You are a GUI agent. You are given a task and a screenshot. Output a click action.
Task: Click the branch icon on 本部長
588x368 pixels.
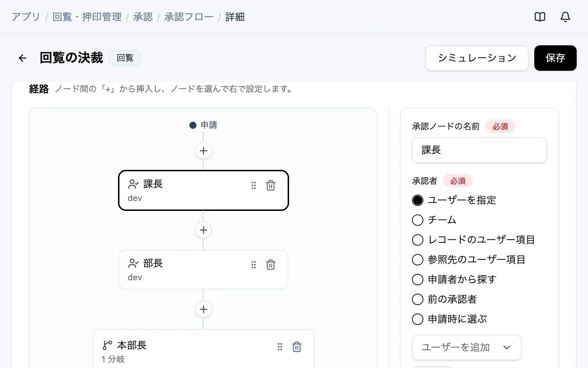[107, 345]
